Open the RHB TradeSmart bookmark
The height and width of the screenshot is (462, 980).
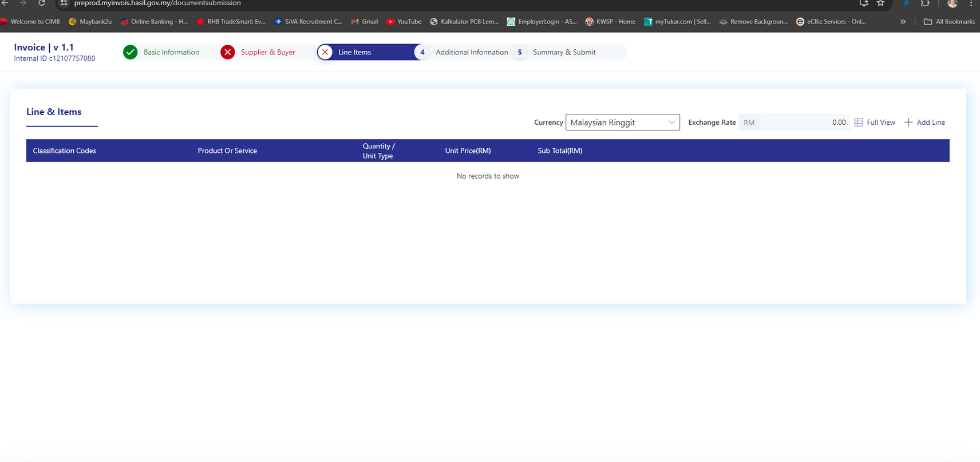pyautogui.click(x=231, y=22)
